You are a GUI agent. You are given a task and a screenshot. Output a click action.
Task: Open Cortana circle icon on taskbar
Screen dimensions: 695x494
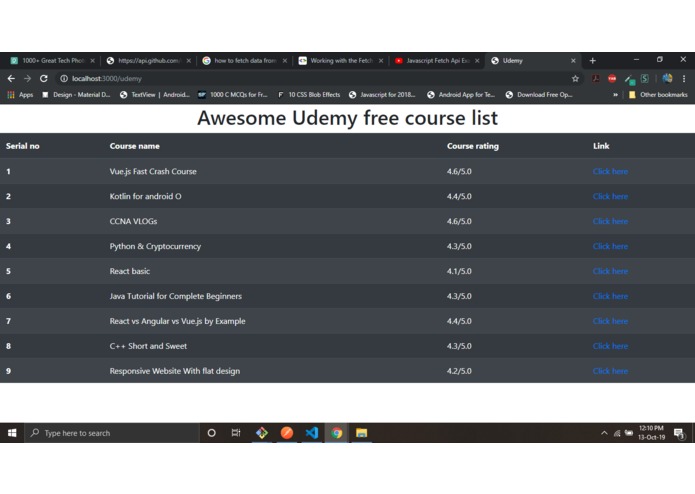coord(211,433)
